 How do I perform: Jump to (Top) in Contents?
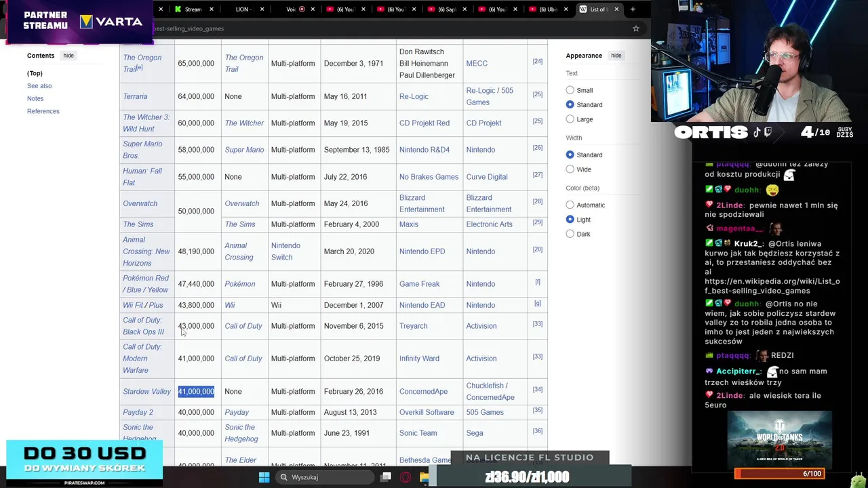tap(35, 73)
